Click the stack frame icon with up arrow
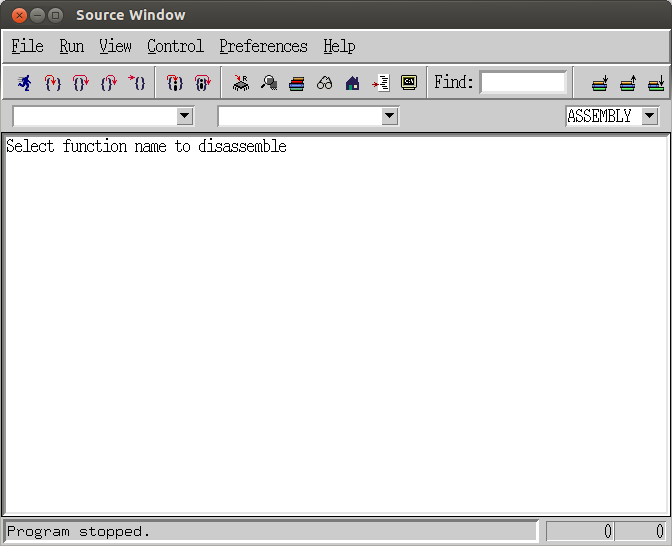 628,83
